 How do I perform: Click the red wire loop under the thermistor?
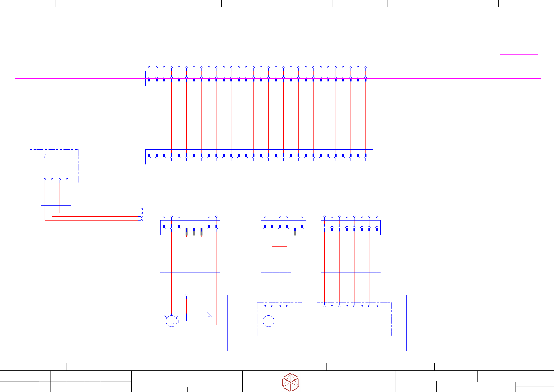pos(213,325)
